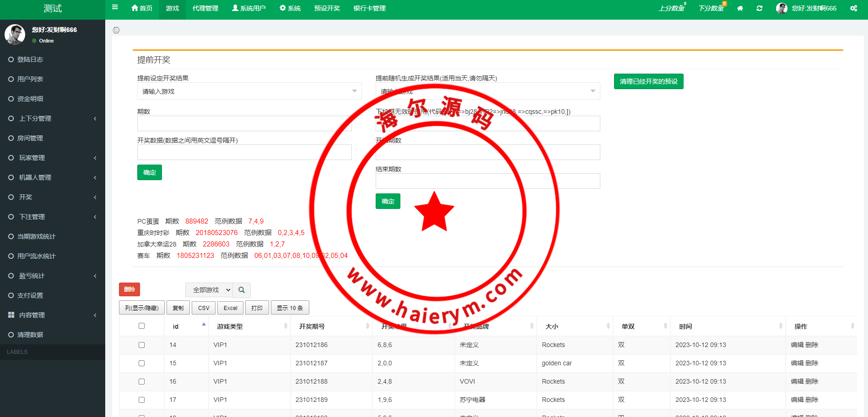Click the 期数 input field
The width and height of the screenshot is (868, 417).
[x=244, y=123]
